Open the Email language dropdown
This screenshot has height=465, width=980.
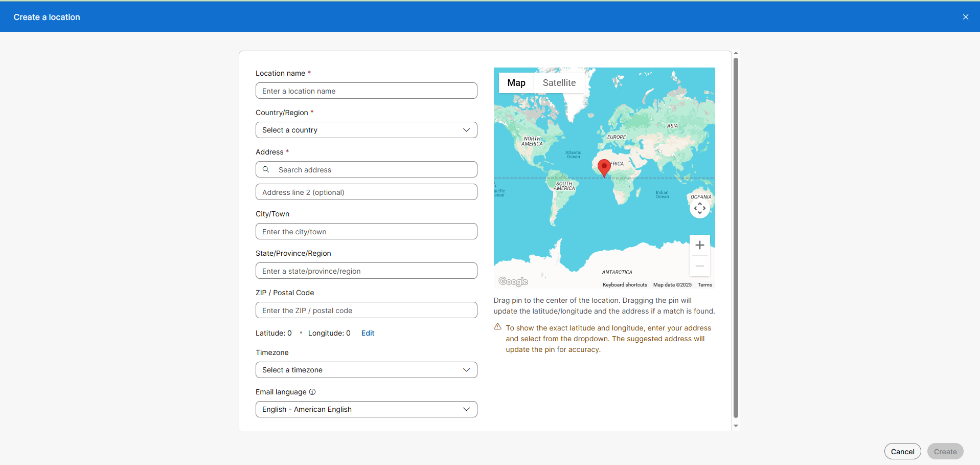366,409
